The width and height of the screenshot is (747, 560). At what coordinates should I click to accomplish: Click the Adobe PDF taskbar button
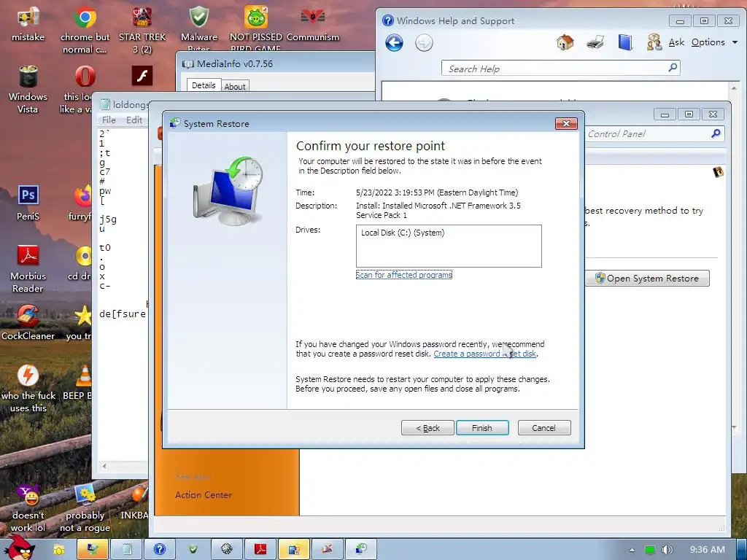coord(260,549)
